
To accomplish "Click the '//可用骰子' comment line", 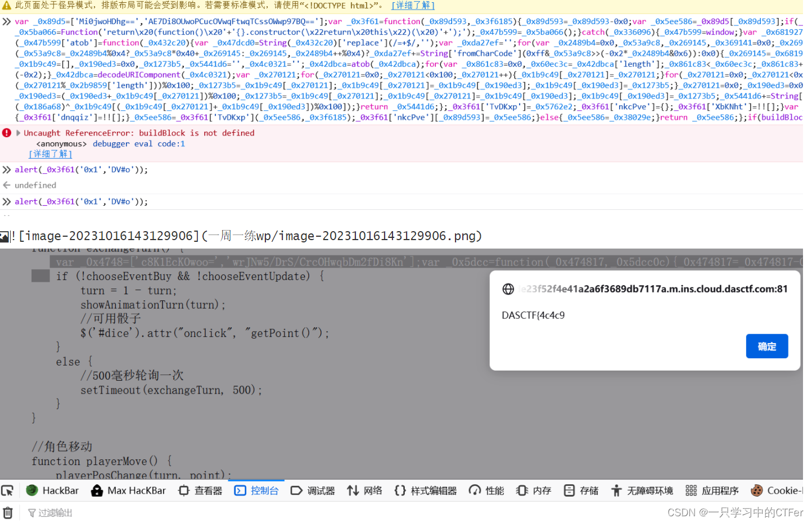I will pos(111,318).
